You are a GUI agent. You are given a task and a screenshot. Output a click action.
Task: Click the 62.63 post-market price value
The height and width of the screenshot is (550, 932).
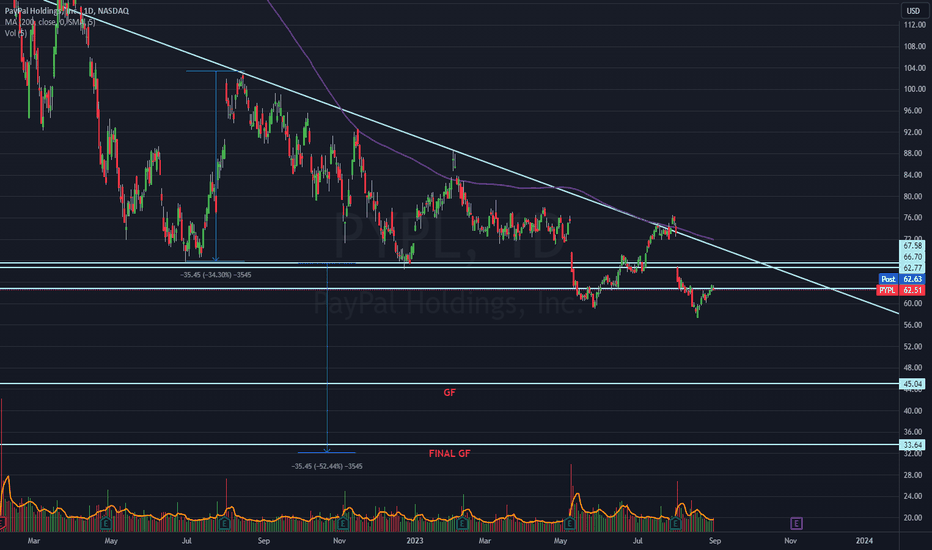click(x=912, y=279)
